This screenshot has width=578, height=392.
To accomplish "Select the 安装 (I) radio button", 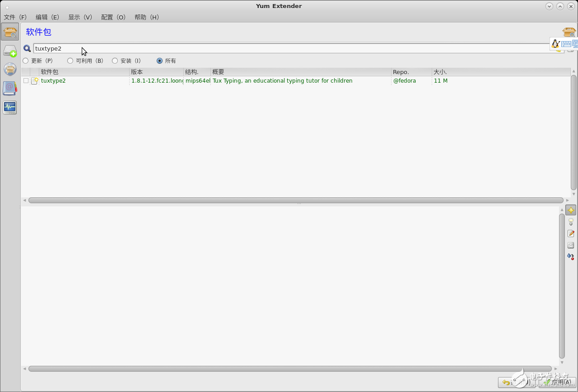I will click(x=115, y=61).
